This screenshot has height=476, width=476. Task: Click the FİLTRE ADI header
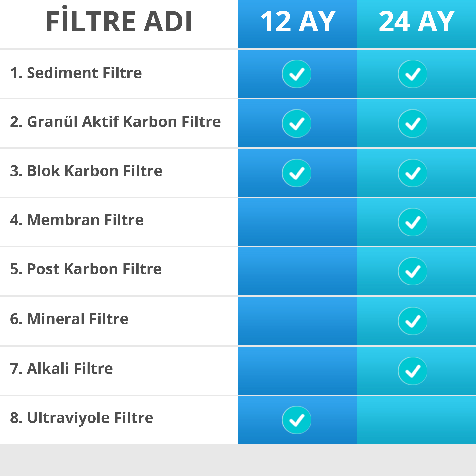coord(119,22)
